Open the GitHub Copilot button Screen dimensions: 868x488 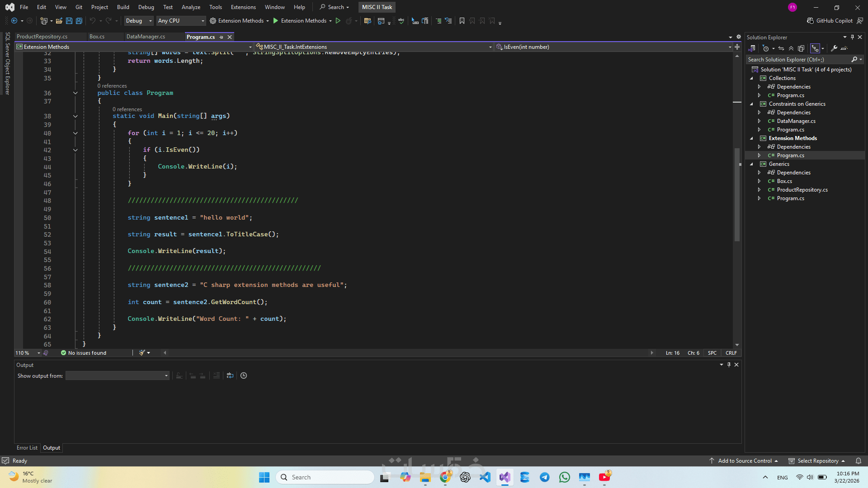830,21
